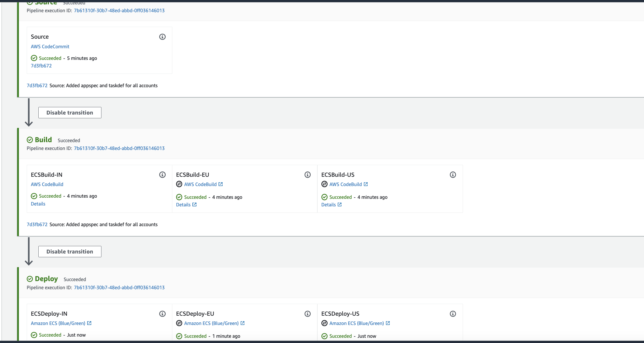This screenshot has width=644, height=343.
Task: Show info for ECSDeploy-US action
Action: 453,314
